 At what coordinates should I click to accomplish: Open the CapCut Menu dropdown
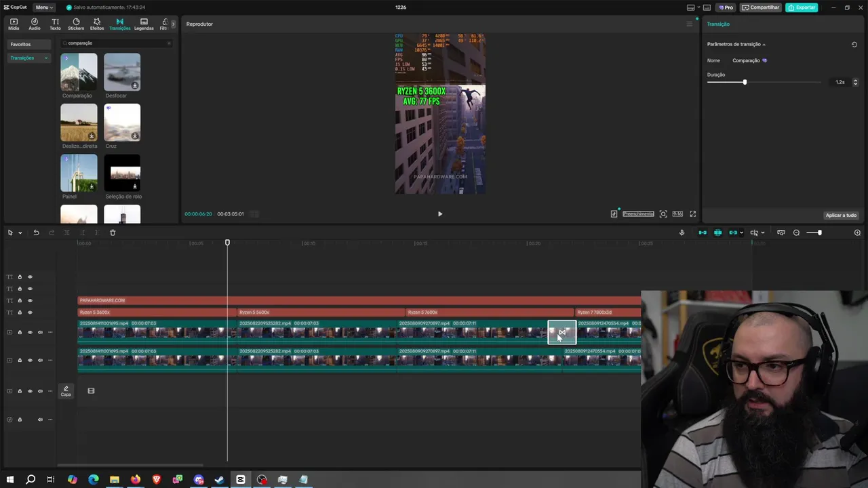click(44, 7)
